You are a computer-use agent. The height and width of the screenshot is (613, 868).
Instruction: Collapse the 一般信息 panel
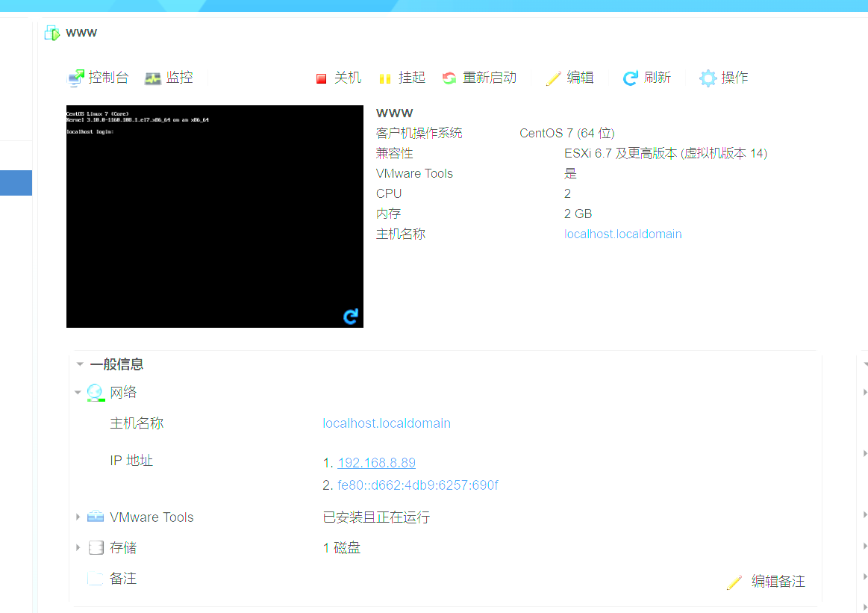(x=80, y=364)
